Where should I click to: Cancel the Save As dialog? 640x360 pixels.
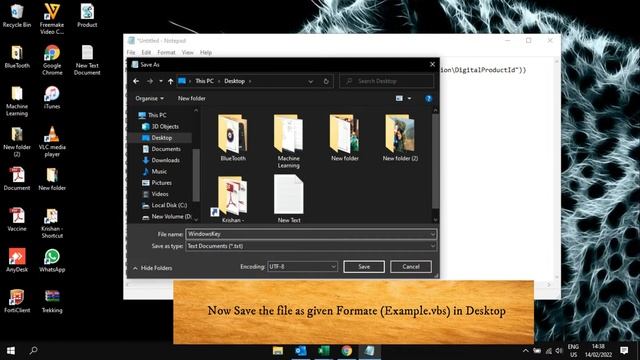pyautogui.click(x=411, y=267)
